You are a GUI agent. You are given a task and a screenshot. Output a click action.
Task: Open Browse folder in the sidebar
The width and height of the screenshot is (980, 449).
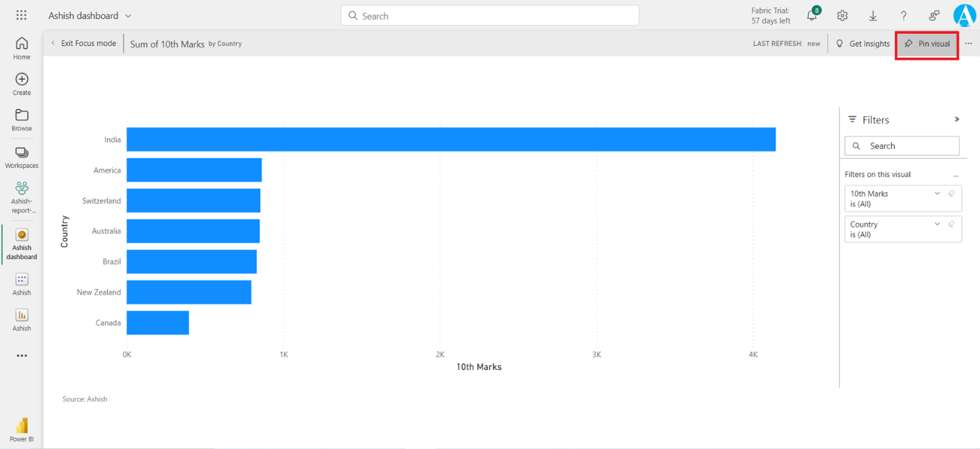click(x=21, y=120)
